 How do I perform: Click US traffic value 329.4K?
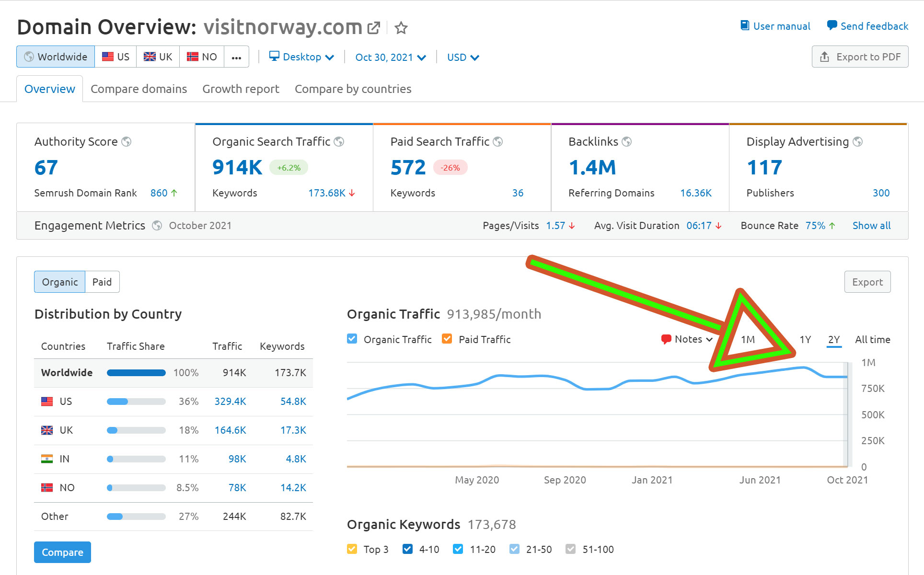[230, 402]
